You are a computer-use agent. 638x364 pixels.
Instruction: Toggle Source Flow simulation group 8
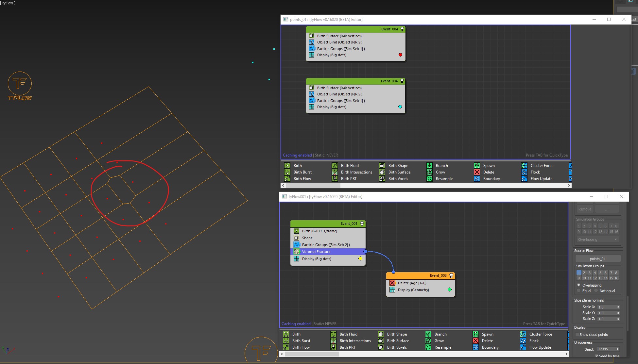click(616, 273)
